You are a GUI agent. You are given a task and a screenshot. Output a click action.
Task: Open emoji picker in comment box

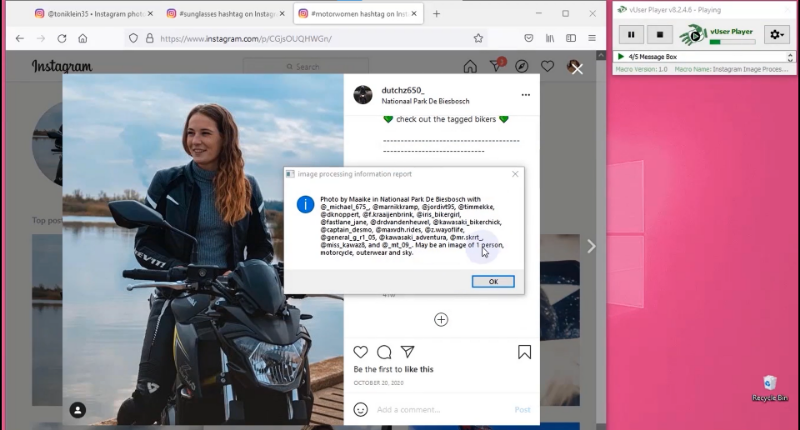coord(361,410)
